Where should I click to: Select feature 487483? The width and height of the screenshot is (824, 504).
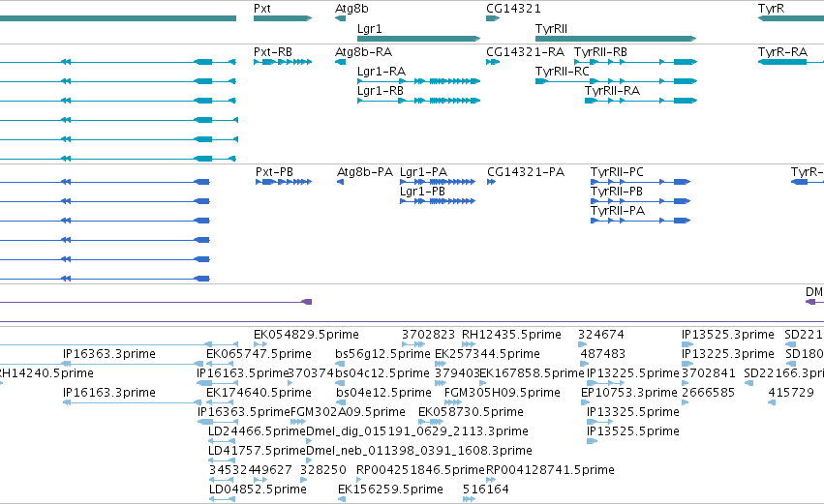pos(603,354)
